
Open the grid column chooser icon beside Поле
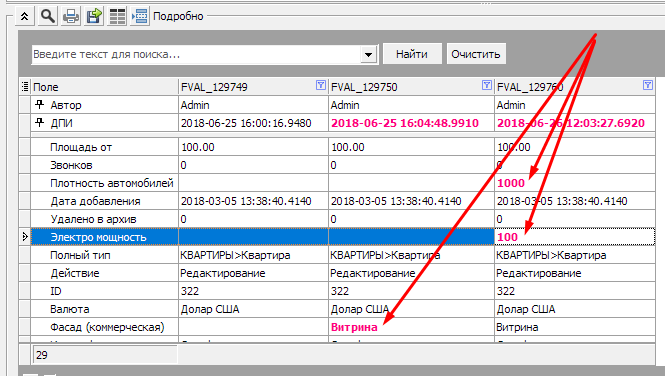[25, 86]
